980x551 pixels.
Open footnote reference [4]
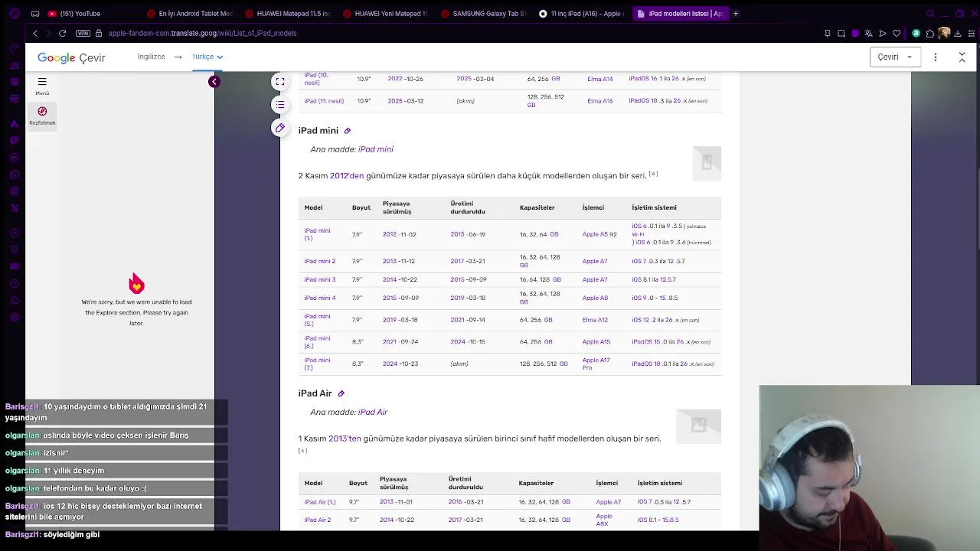tap(653, 174)
